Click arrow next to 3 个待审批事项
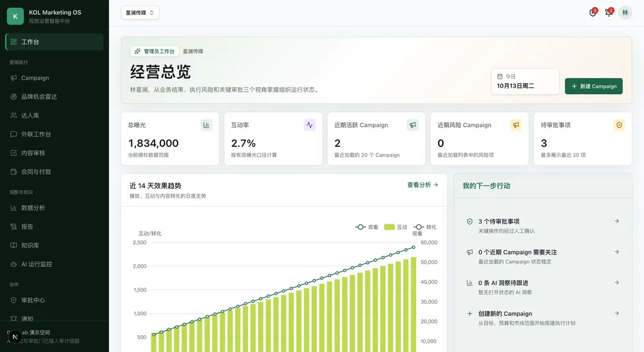This screenshot has height=352, width=644. [616, 221]
